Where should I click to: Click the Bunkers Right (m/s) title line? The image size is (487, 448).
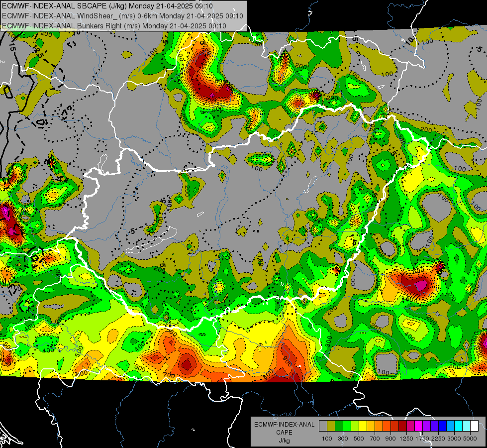pyautogui.click(x=114, y=26)
